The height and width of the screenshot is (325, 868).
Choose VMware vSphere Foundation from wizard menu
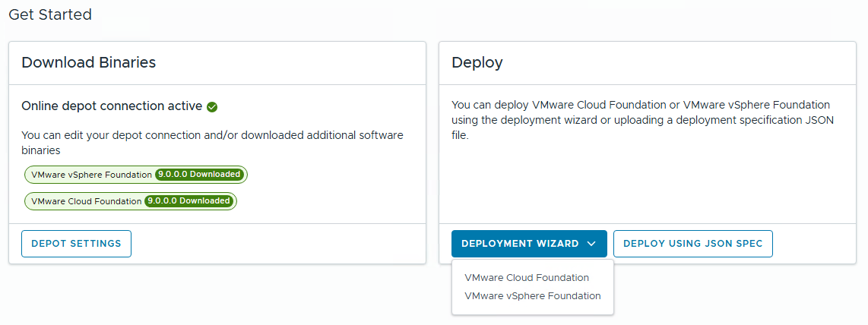(x=532, y=296)
